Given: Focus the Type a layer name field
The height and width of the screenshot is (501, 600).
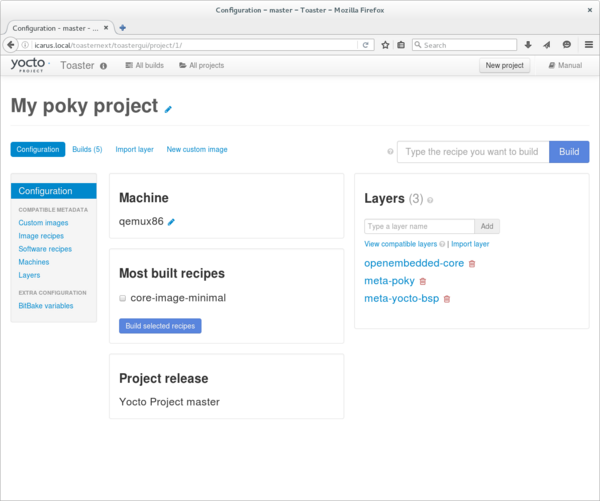Looking at the screenshot, I should coord(419,227).
